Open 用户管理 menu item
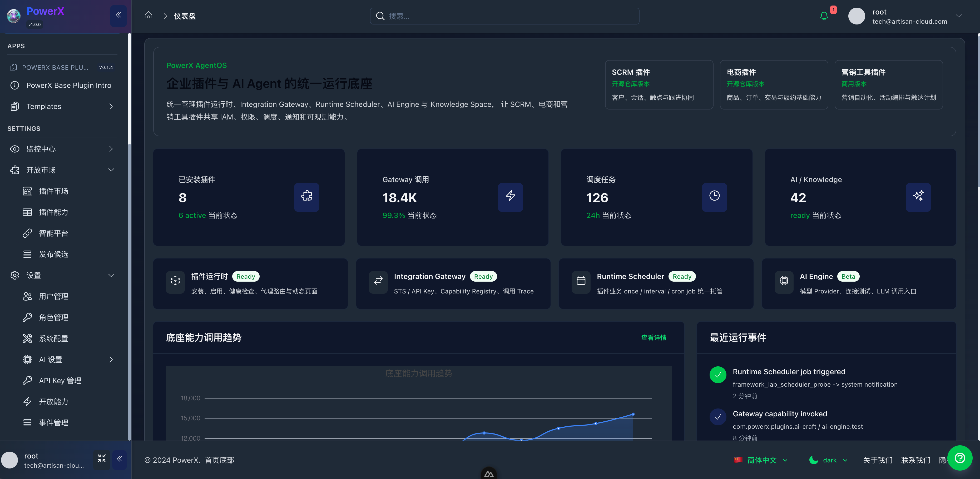Screen dimensions: 980x479 pyautogui.click(x=68, y=297)
